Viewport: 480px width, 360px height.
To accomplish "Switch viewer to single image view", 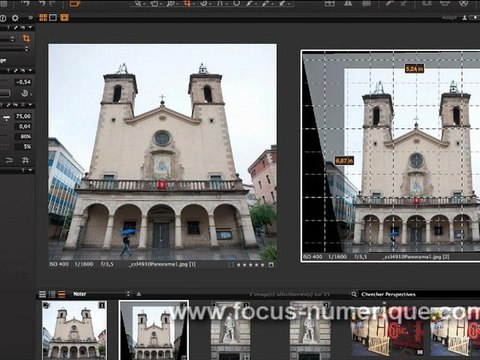I will tap(53, 18).
